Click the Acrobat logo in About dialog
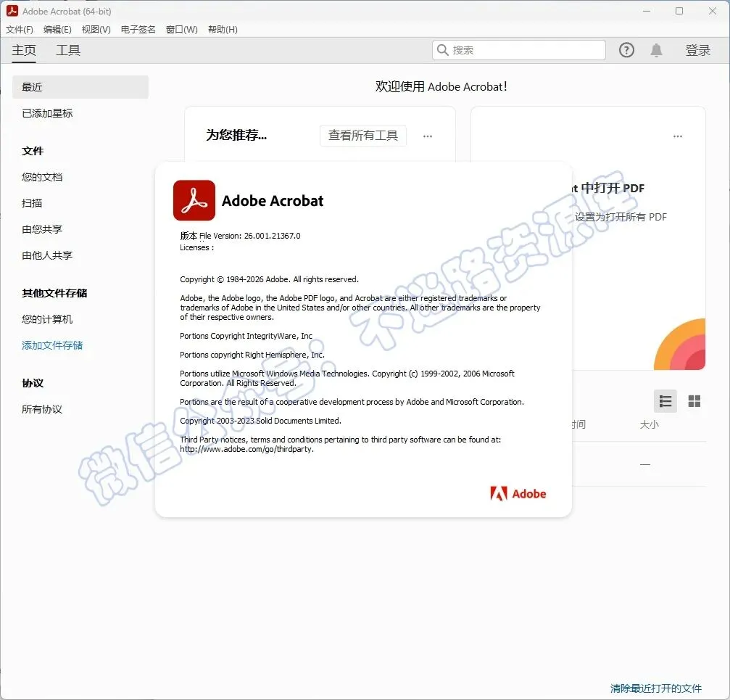The height and width of the screenshot is (700, 730). click(194, 200)
